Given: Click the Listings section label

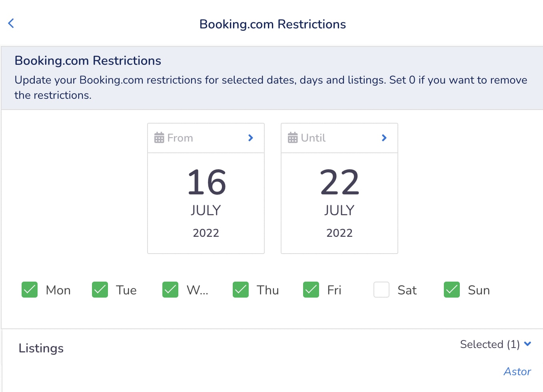Looking at the screenshot, I should click(x=41, y=348).
